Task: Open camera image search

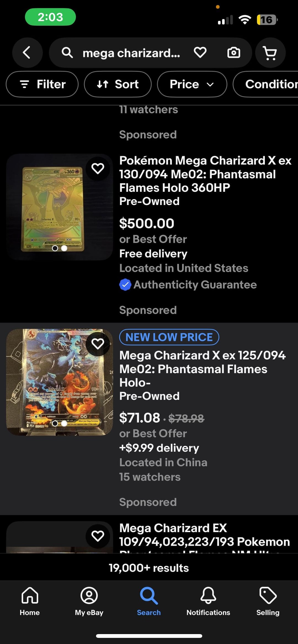Action: coord(233,52)
